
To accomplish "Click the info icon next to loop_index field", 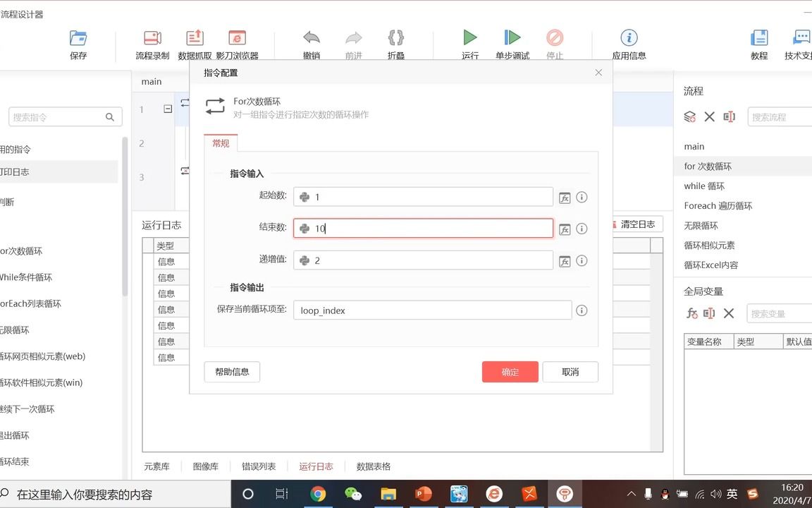I will point(582,309).
